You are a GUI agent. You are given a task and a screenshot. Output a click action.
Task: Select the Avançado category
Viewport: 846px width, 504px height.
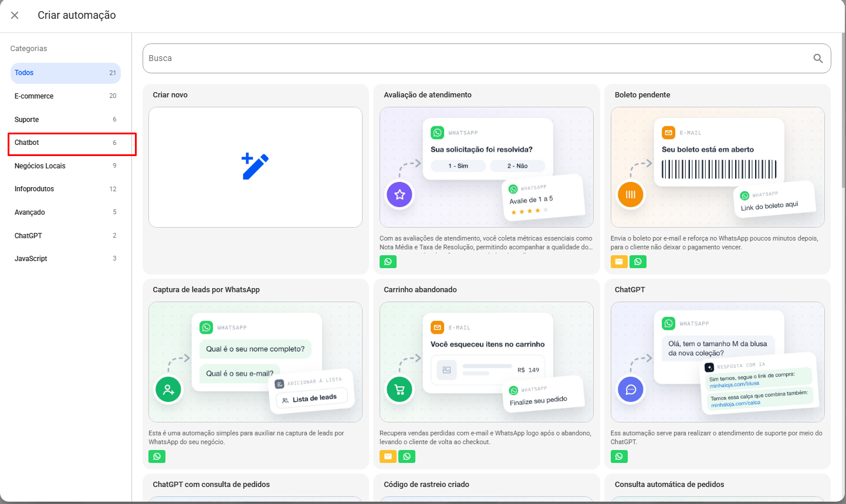[x=66, y=212]
